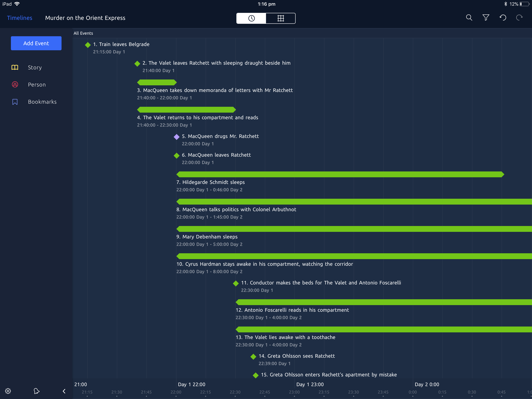Viewport: 532px width, 399px height.
Task: Click Add Event button
Action: pyautogui.click(x=36, y=43)
